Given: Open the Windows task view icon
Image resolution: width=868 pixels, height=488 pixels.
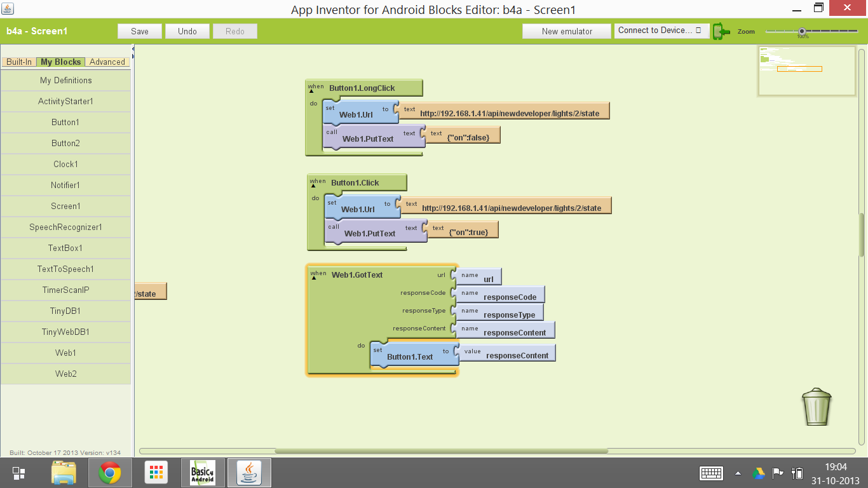Looking at the screenshot, I should click(19, 473).
